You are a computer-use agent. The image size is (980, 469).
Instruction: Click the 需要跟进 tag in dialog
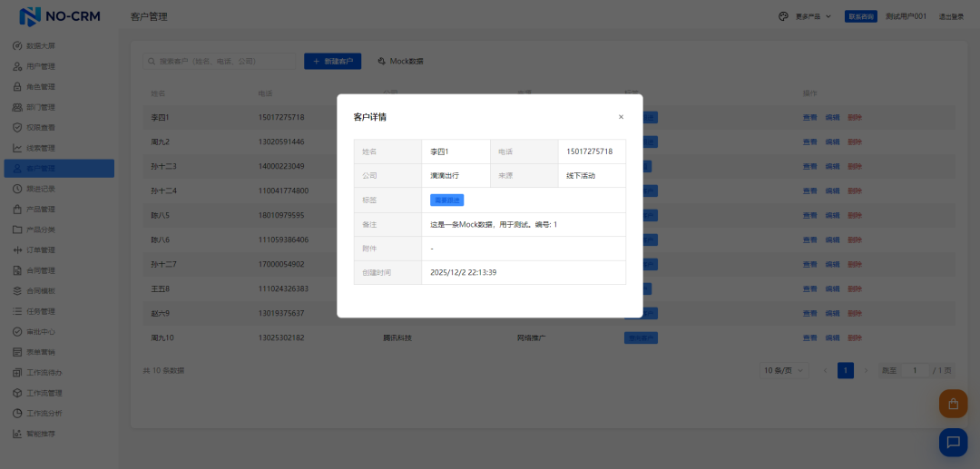[446, 200]
